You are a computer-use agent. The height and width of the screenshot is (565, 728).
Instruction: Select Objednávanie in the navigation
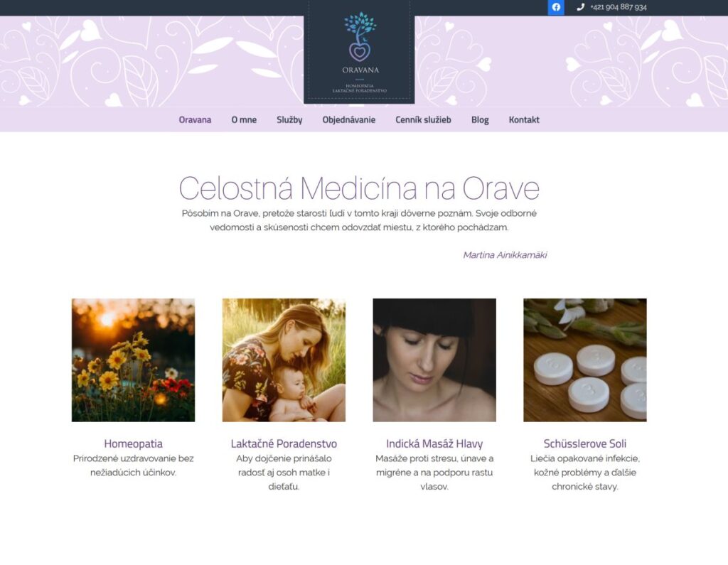click(x=348, y=120)
